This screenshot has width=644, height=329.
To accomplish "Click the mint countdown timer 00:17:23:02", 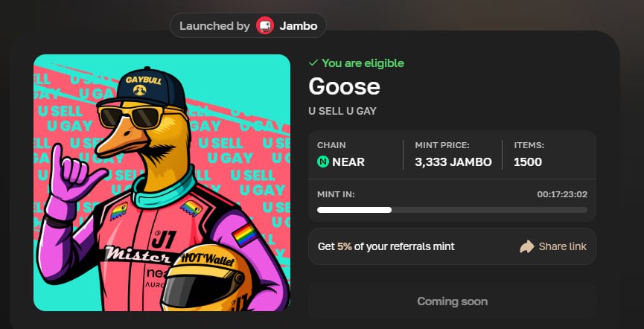I will pos(562,194).
